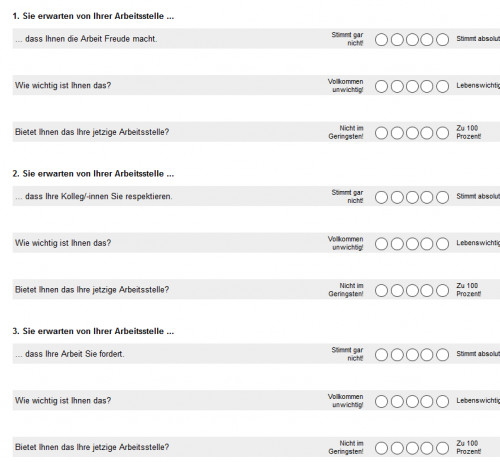Select 'Lebenswichtig' radio under question 1
The image size is (500, 462).
(443, 86)
